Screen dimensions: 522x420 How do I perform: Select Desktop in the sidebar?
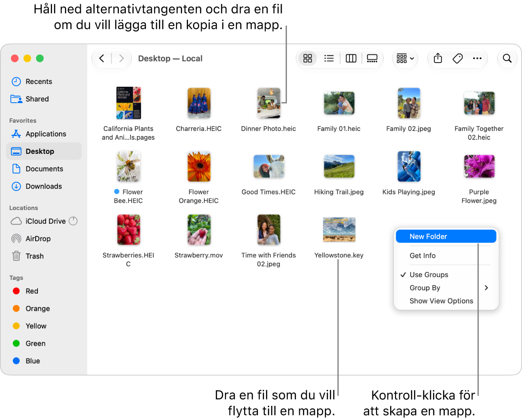44,151
